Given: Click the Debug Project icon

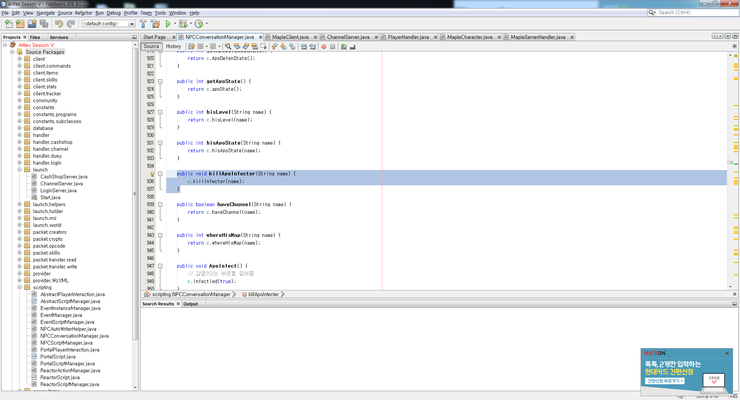Looking at the screenshot, I should coord(183,24).
